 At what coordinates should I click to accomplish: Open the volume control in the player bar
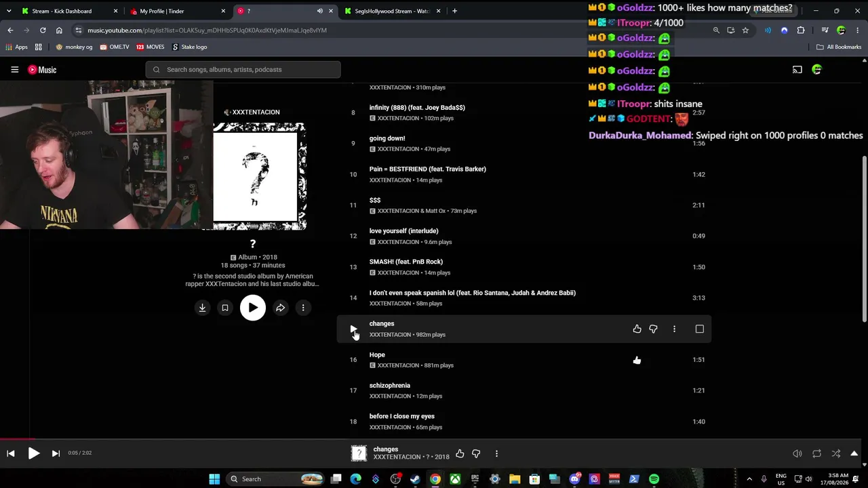pyautogui.click(x=797, y=453)
